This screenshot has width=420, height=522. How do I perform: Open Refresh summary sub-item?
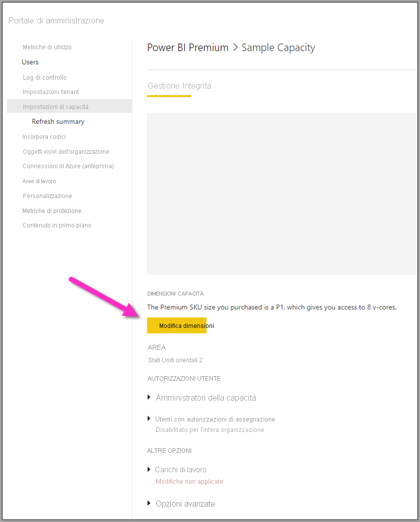[x=58, y=121]
